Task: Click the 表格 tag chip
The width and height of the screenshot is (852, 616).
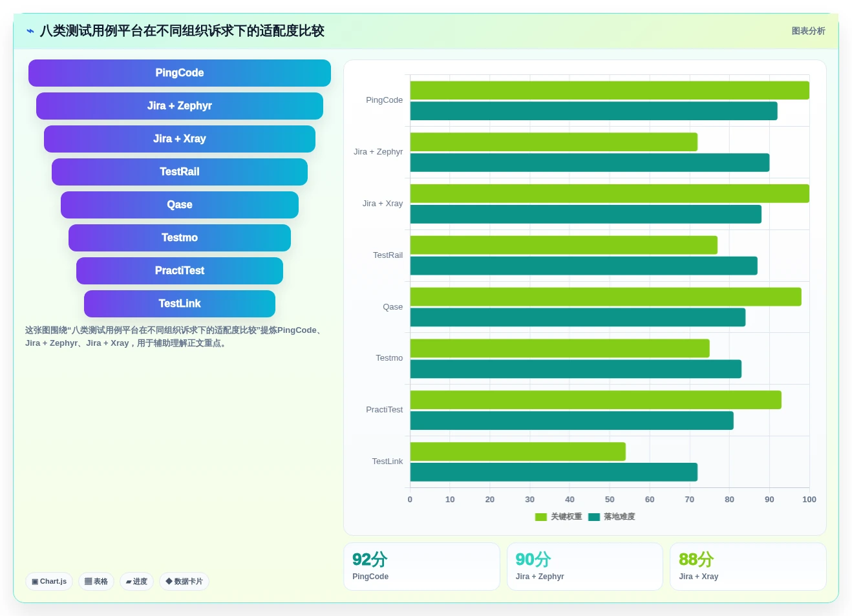Action: coord(96,582)
